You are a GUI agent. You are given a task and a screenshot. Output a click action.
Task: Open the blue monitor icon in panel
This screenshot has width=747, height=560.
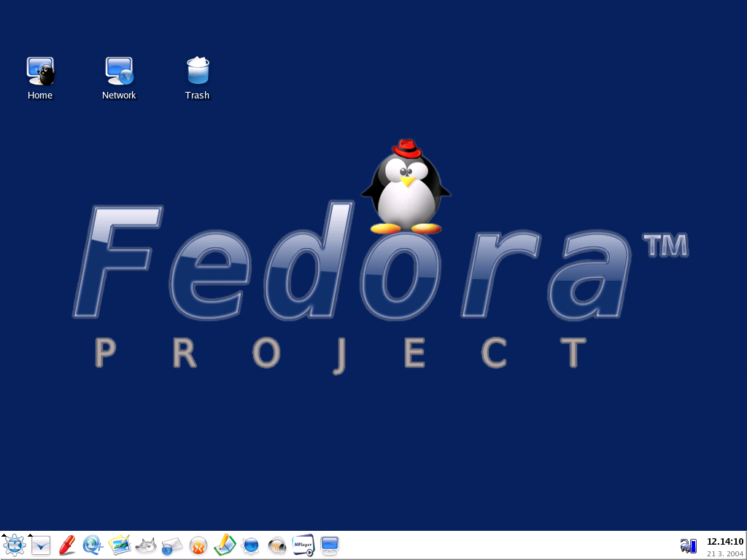coord(330,545)
